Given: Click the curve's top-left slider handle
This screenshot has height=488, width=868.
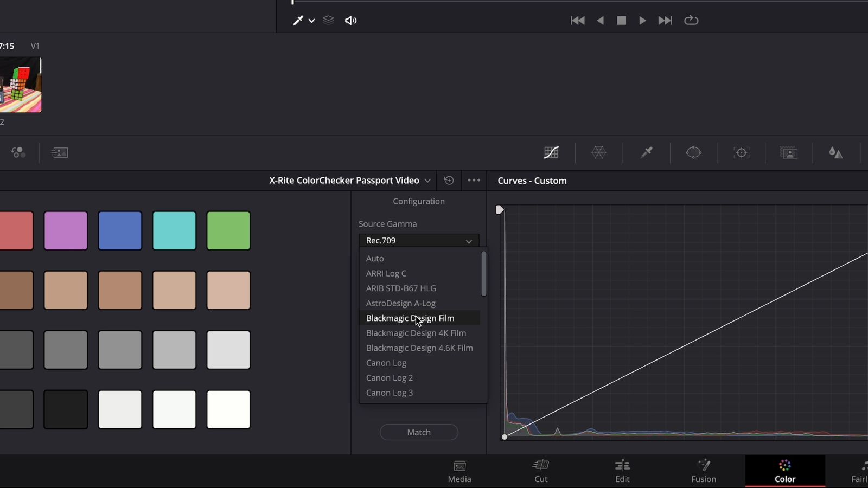Looking at the screenshot, I should tap(500, 210).
